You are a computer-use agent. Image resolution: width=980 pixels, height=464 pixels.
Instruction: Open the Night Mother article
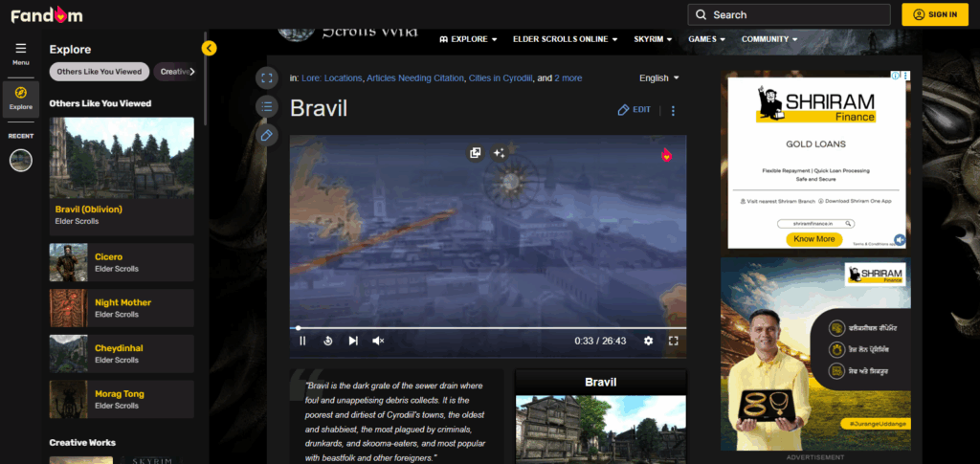click(x=122, y=308)
